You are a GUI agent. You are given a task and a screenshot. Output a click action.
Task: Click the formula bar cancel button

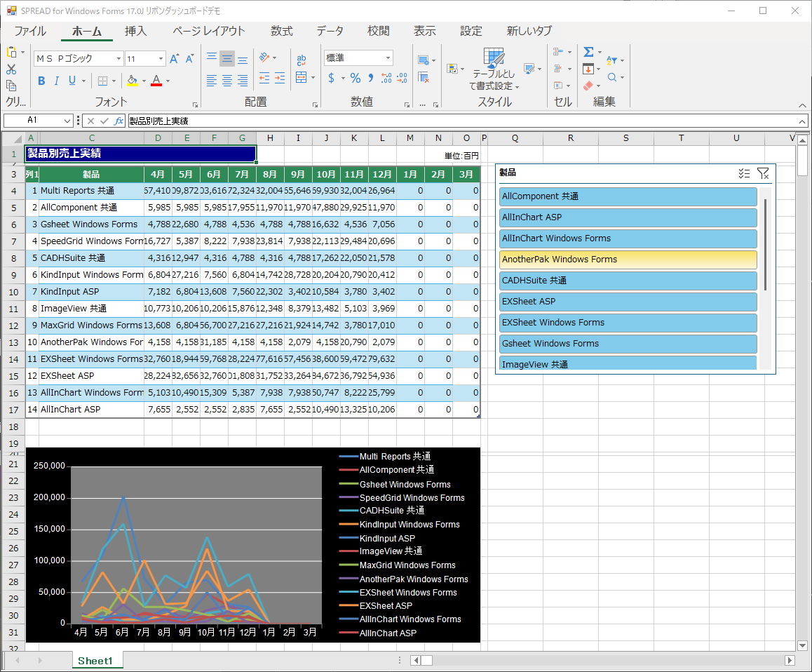[x=90, y=121]
